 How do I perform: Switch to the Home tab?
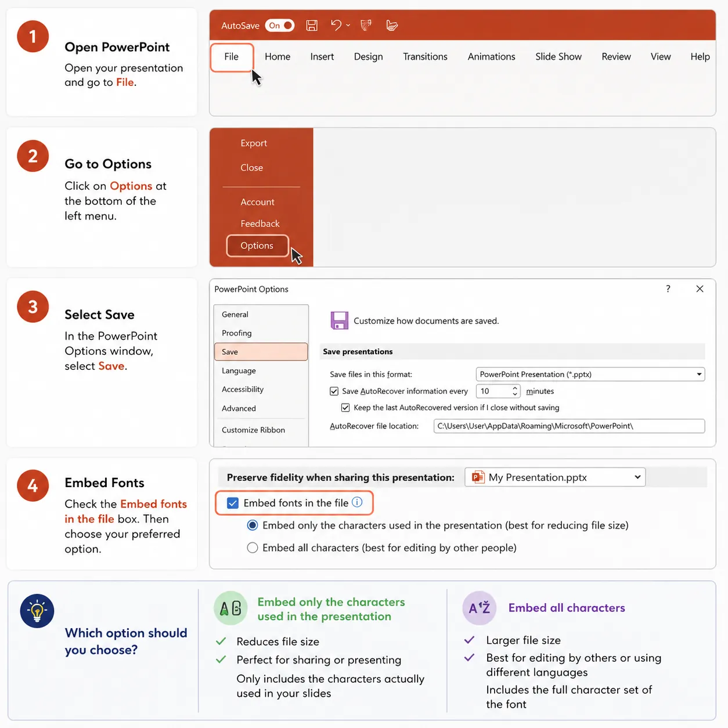click(277, 57)
